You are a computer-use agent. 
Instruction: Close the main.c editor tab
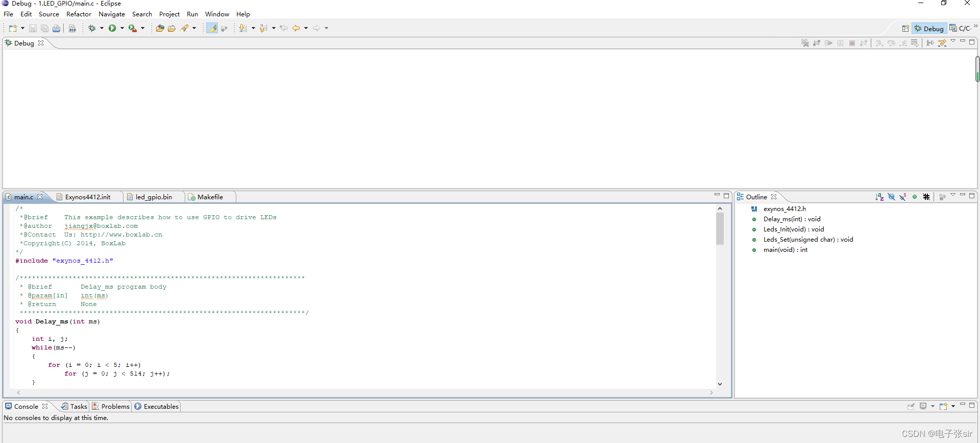click(x=40, y=197)
